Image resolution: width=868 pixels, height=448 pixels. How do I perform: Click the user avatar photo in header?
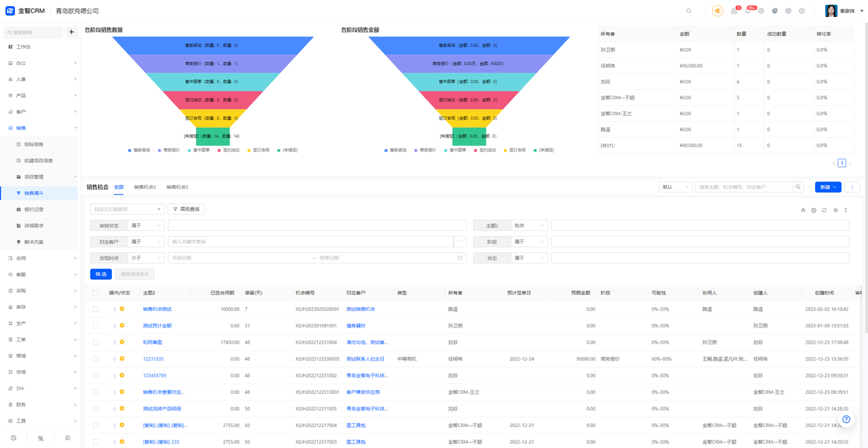[x=831, y=11]
